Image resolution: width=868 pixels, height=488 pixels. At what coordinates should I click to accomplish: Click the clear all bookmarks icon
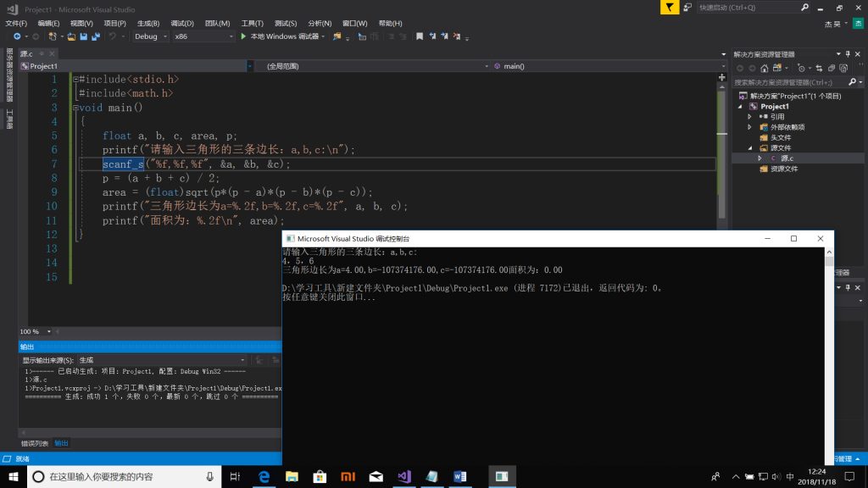coord(457,36)
